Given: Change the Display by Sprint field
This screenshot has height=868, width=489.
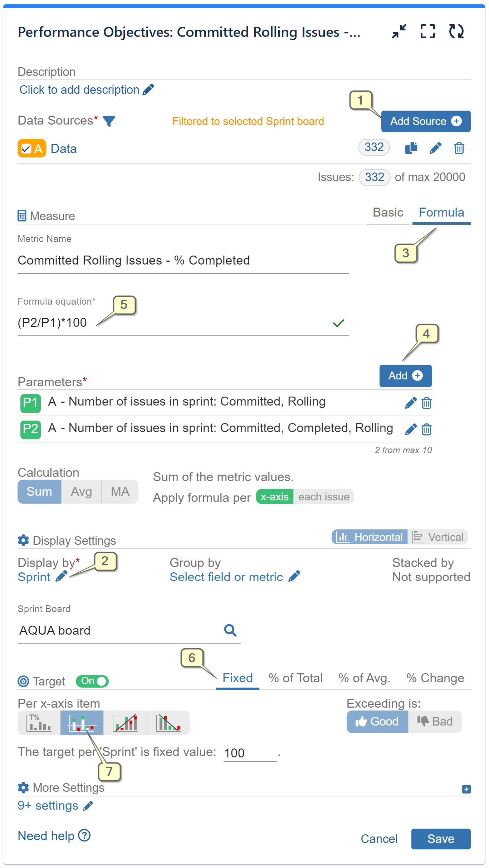Looking at the screenshot, I should pyautogui.click(x=62, y=577).
